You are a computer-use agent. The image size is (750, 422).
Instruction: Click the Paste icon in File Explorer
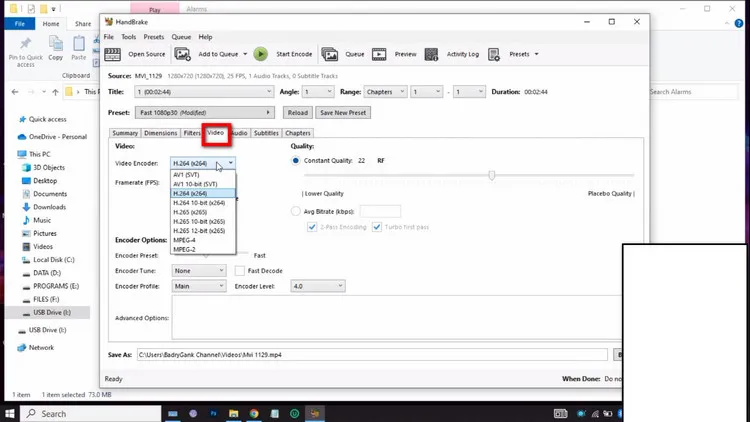pos(78,44)
